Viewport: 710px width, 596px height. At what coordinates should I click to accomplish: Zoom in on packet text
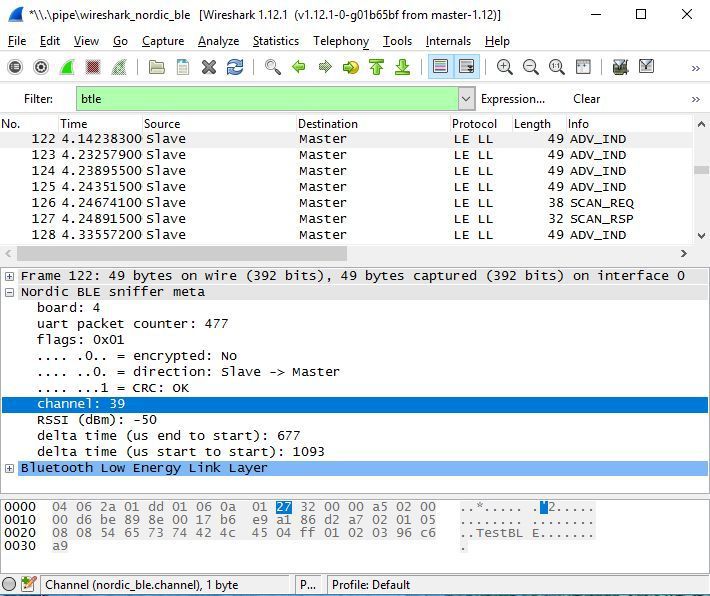pyautogui.click(x=504, y=67)
